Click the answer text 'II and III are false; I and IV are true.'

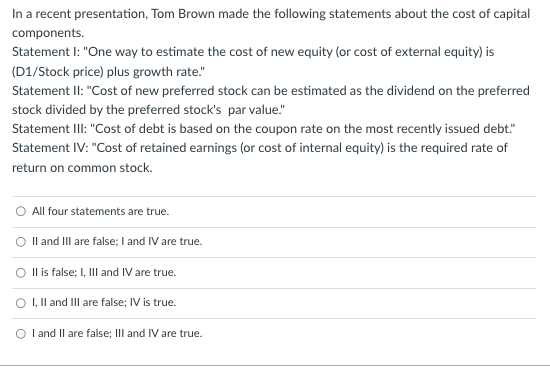[x=117, y=241]
